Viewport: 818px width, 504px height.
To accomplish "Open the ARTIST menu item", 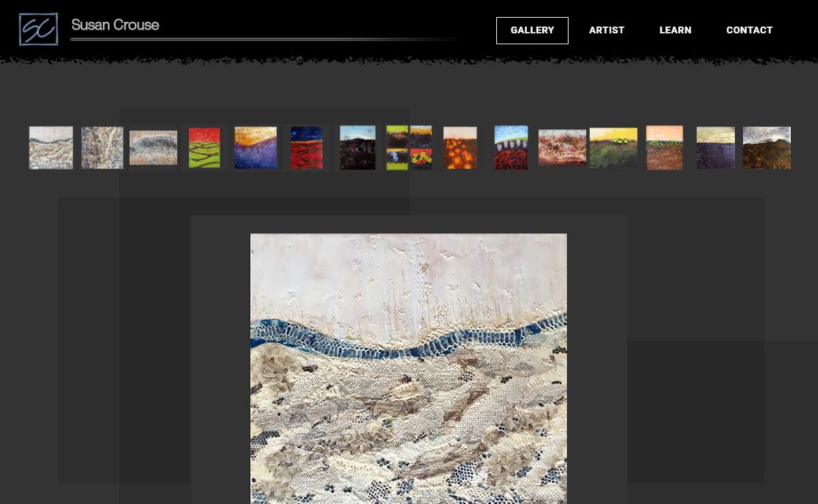I will coord(607,31).
